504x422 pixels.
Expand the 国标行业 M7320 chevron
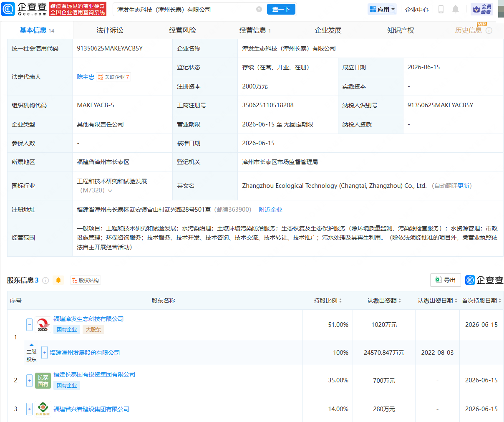[x=110, y=191]
